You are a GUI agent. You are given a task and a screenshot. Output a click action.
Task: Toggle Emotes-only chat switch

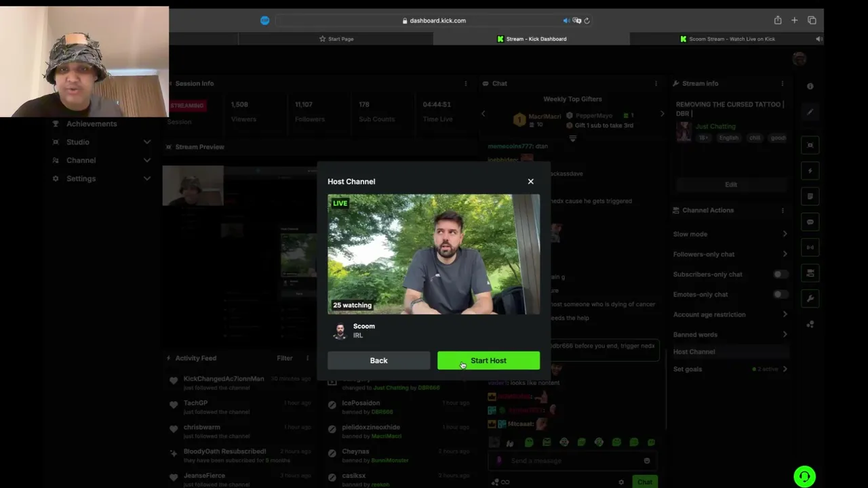coord(781,294)
